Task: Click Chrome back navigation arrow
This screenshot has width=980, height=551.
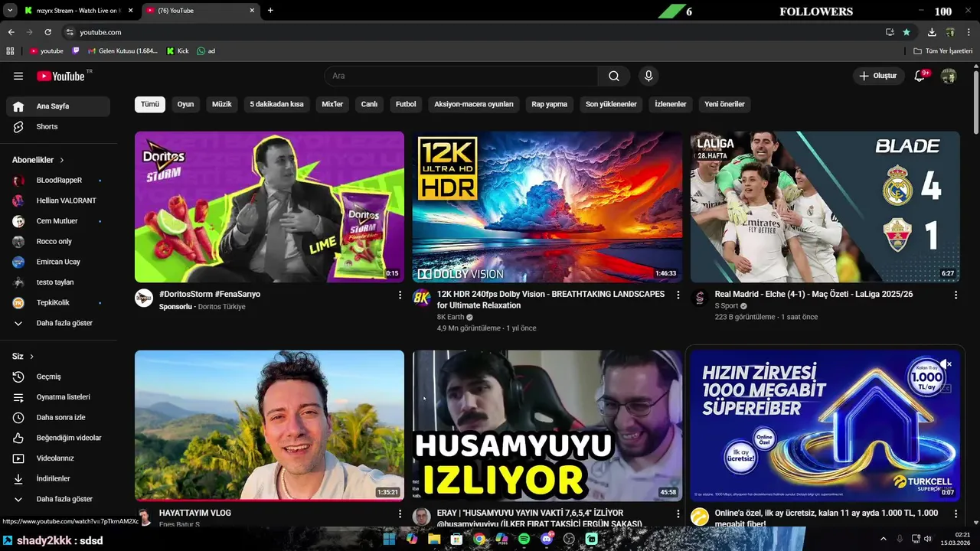Action: (x=11, y=32)
